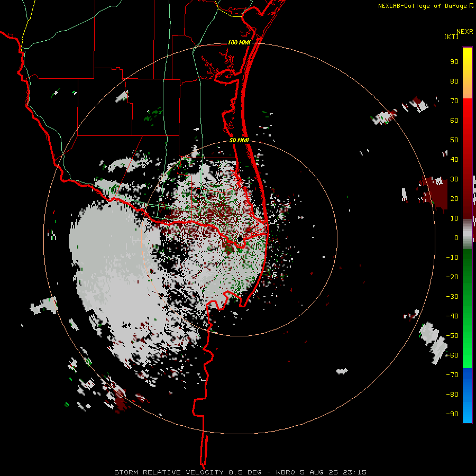Click the 60 value on velocity scale

454,120
